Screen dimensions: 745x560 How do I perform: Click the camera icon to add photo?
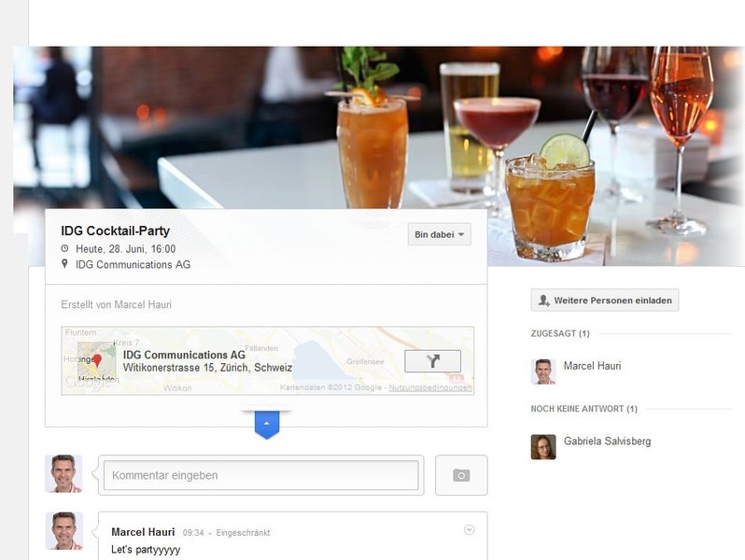point(461,475)
